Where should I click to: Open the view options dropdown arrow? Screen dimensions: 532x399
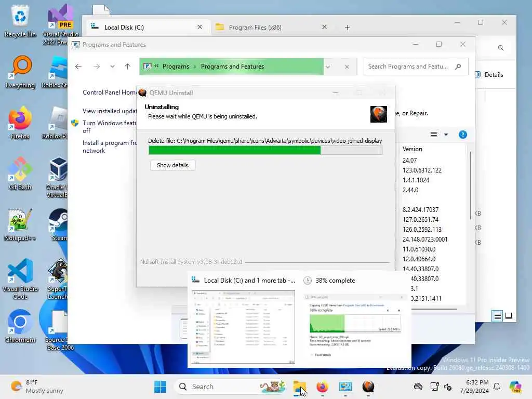click(x=446, y=135)
